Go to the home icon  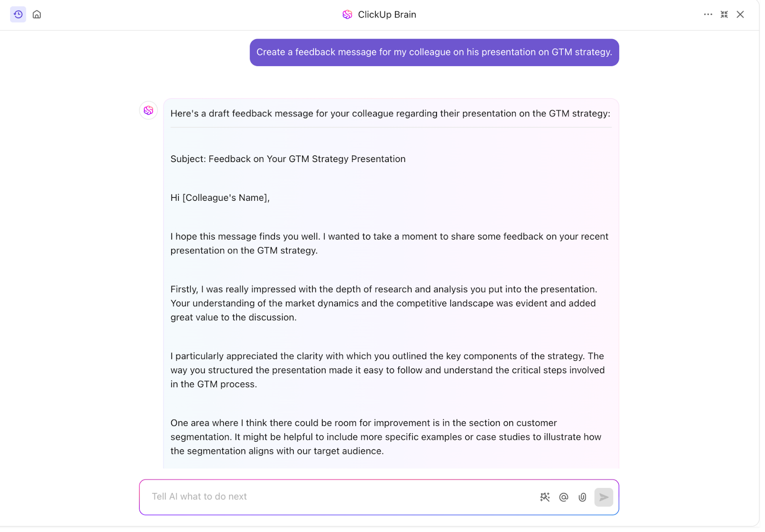(x=37, y=14)
